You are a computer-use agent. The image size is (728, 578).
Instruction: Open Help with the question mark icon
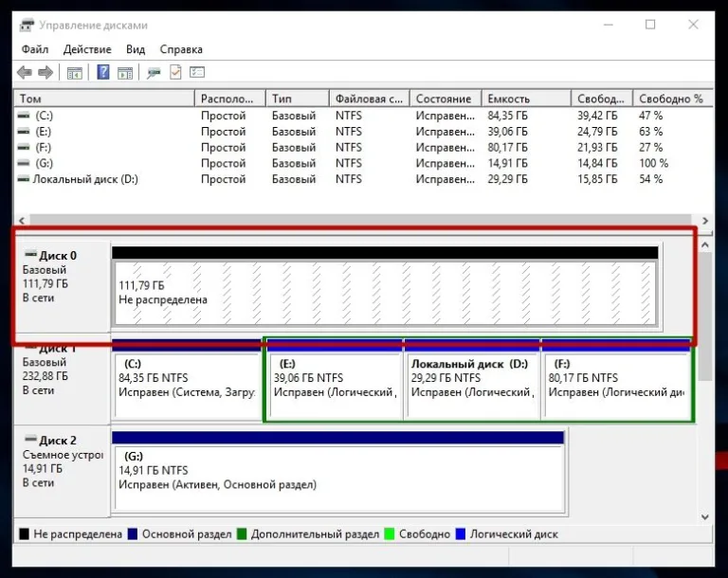(103, 72)
